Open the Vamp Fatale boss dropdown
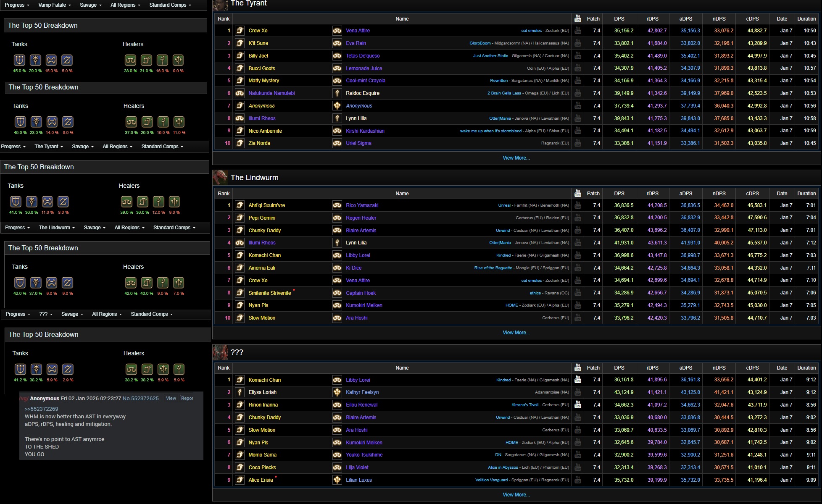 point(55,5)
